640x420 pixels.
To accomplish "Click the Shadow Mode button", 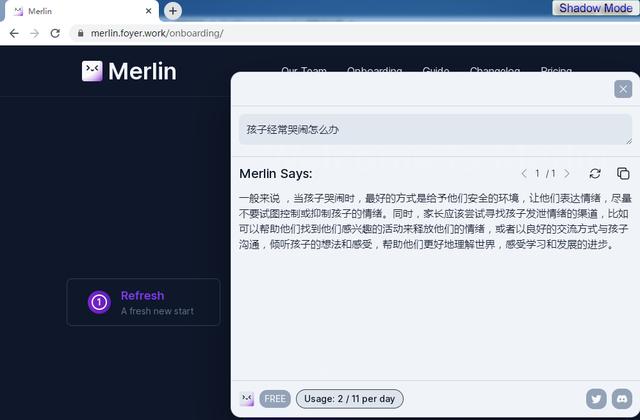I will pos(595,8).
